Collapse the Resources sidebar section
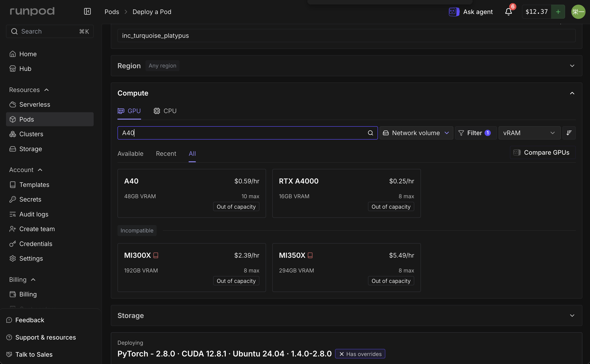 click(x=46, y=90)
